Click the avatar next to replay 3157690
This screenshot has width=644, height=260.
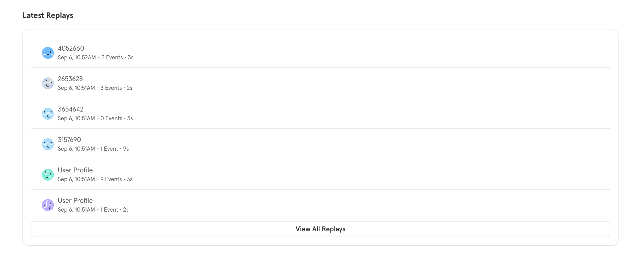pyautogui.click(x=48, y=144)
